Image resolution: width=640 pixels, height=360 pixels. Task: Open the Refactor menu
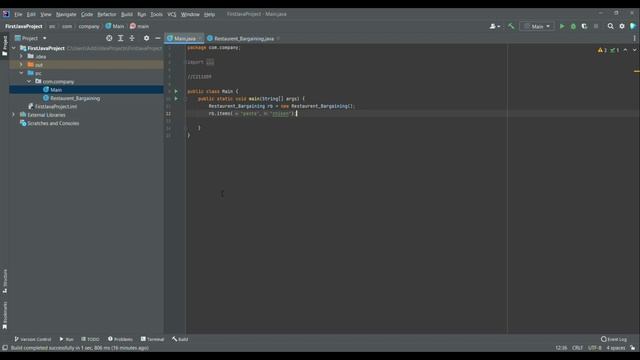tap(107, 14)
